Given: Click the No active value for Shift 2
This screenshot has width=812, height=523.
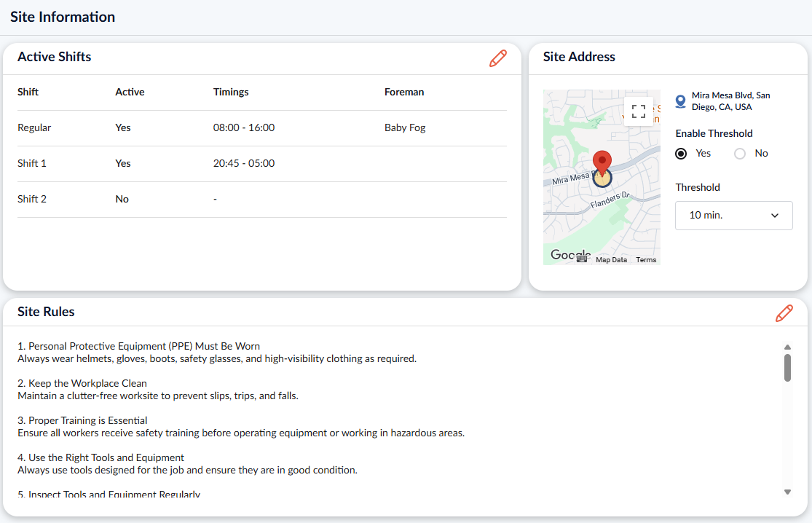Looking at the screenshot, I should (x=122, y=200).
